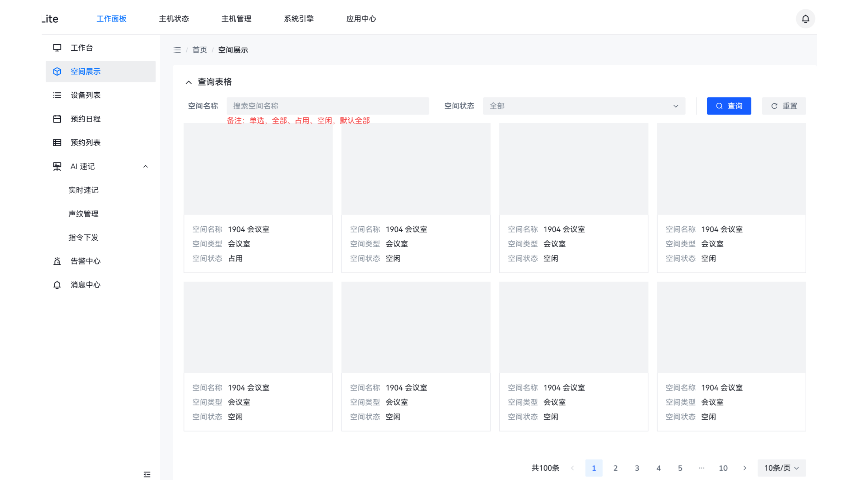
Task: Toggle sidebar via breadcrumb hamburger icon
Action: click(177, 50)
